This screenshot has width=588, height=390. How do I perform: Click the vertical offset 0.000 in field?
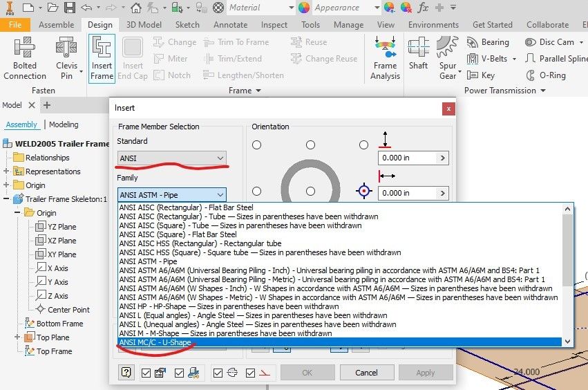coord(408,158)
